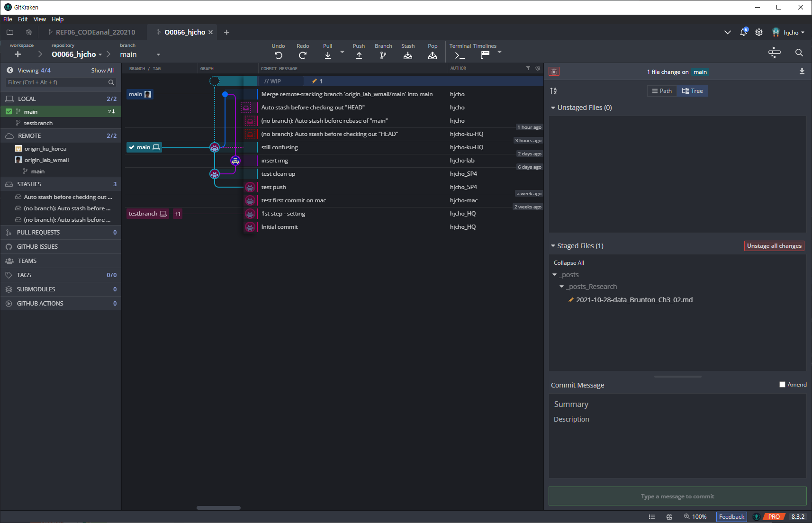Stash changes with the Stash icon

[407, 55]
